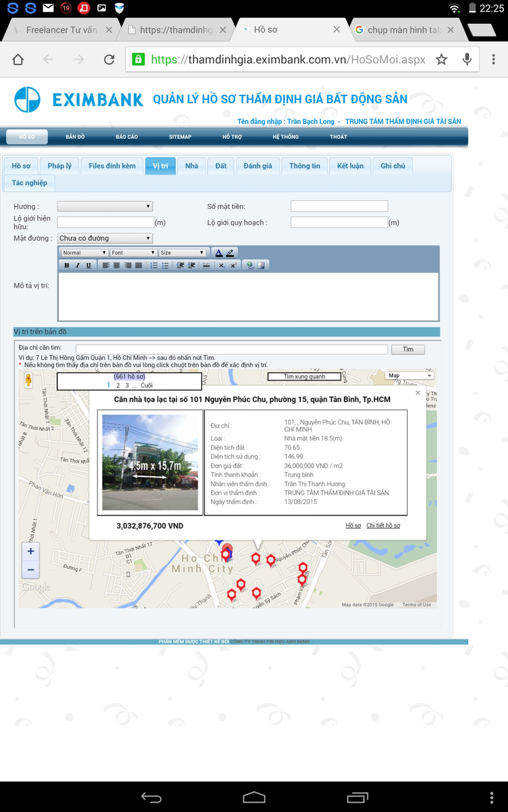Image resolution: width=508 pixels, height=812 pixels.
Task: Open the Hướng dropdown
Action: pyautogui.click(x=105, y=206)
